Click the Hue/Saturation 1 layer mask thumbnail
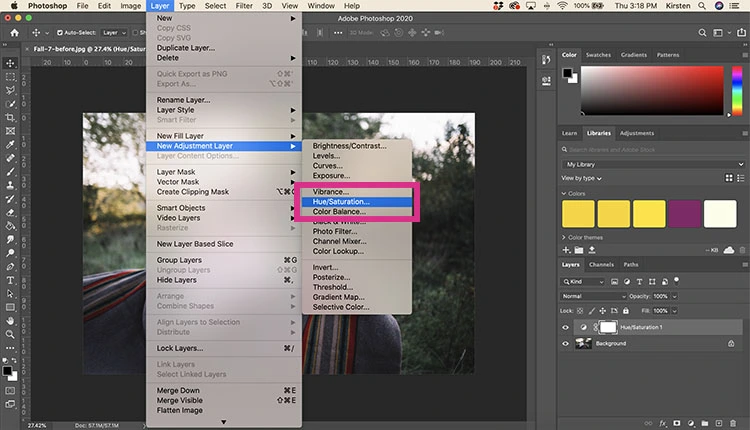Viewport: 750px width, 430px height. click(x=608, y=327)
